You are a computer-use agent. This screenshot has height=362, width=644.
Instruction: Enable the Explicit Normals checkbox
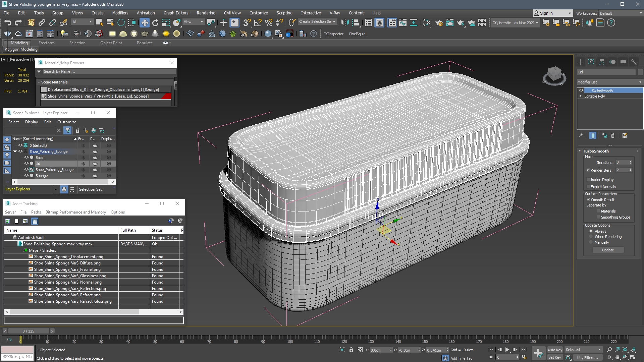tap(588, 186)
